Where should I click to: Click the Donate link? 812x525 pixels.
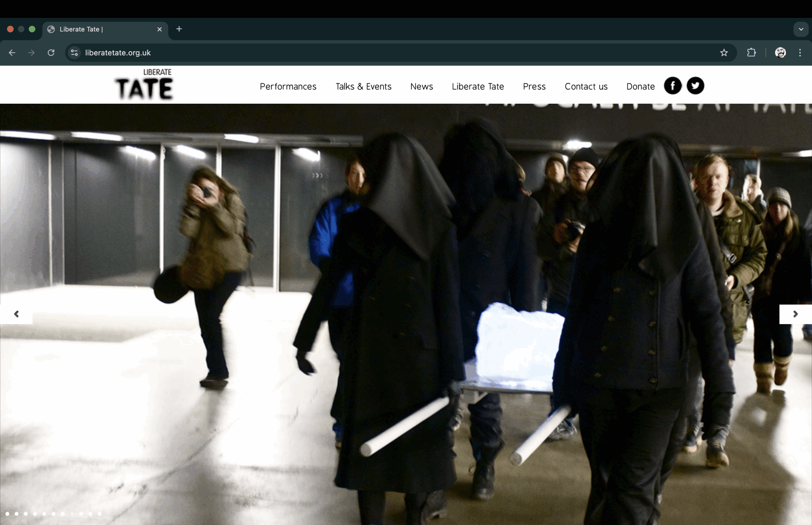pos(640,87)
